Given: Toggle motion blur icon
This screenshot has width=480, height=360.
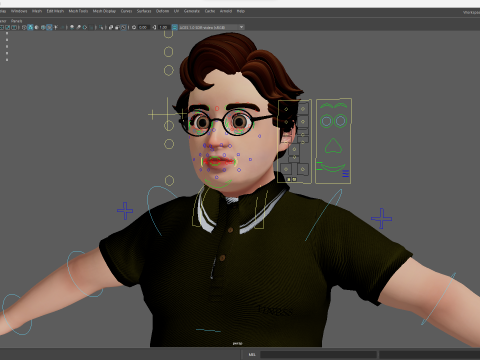Looking at the screenshot, I should (78, 27).
